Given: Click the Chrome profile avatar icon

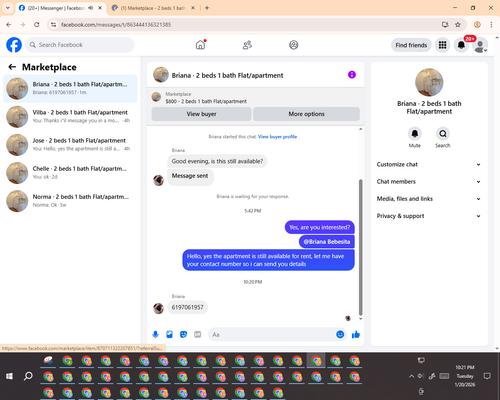Looking at the screenshot, I should pos(477,24).
